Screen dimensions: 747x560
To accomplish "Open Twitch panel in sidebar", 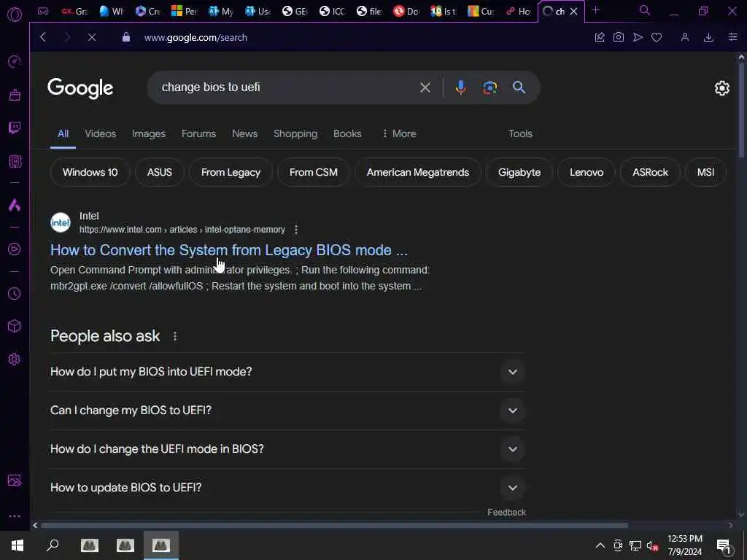I will tap(15, 128).
